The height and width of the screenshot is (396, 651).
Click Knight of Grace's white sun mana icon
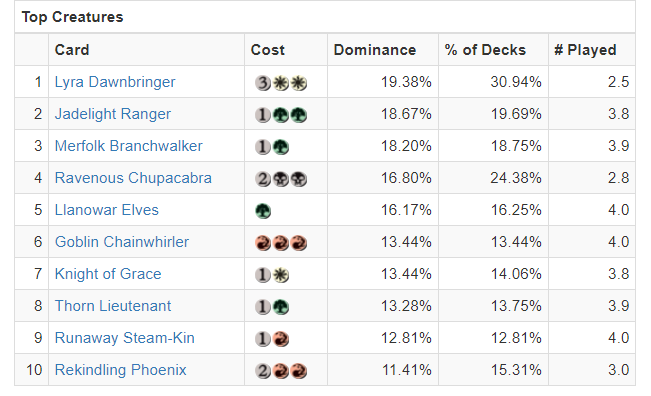(x=281, y=275)
